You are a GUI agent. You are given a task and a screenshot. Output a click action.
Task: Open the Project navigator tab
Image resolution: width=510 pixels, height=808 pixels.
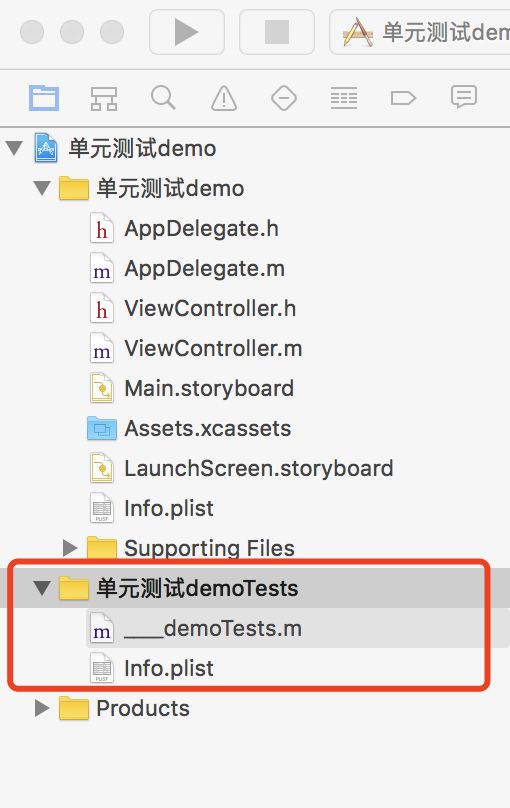point(44,98)
